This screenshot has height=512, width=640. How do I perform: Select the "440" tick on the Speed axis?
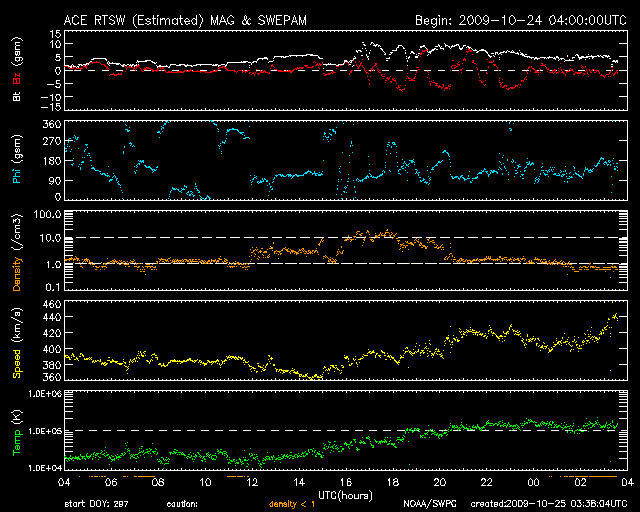[x=53, y=317]
